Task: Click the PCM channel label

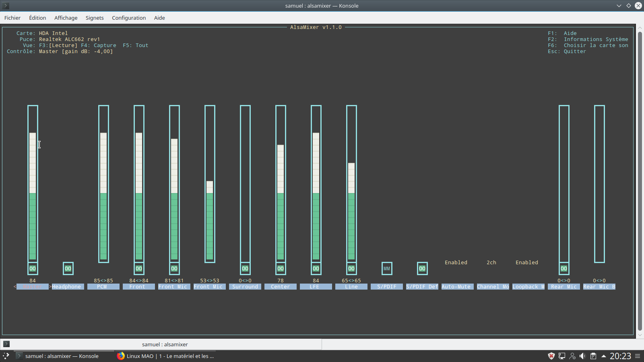Action: [x=103, y=286]
